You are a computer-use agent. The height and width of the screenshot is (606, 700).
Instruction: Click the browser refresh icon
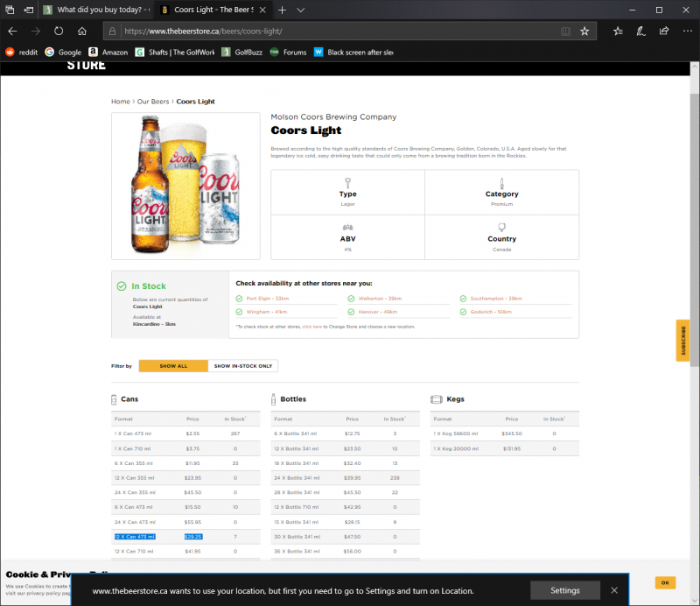click(59, 31)
